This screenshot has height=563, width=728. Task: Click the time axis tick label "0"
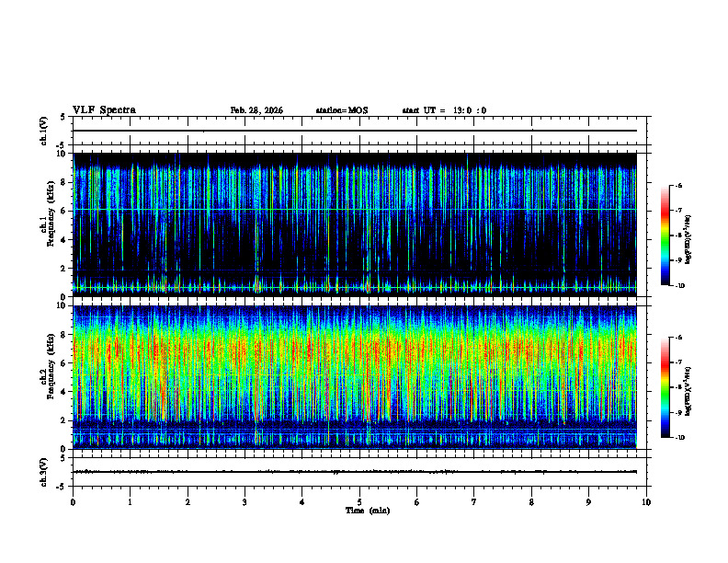(x=73, y=502)
